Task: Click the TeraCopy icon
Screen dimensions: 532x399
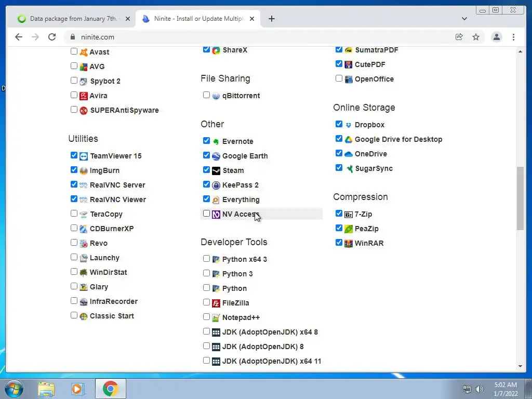Action: click(x=84, y=215)
